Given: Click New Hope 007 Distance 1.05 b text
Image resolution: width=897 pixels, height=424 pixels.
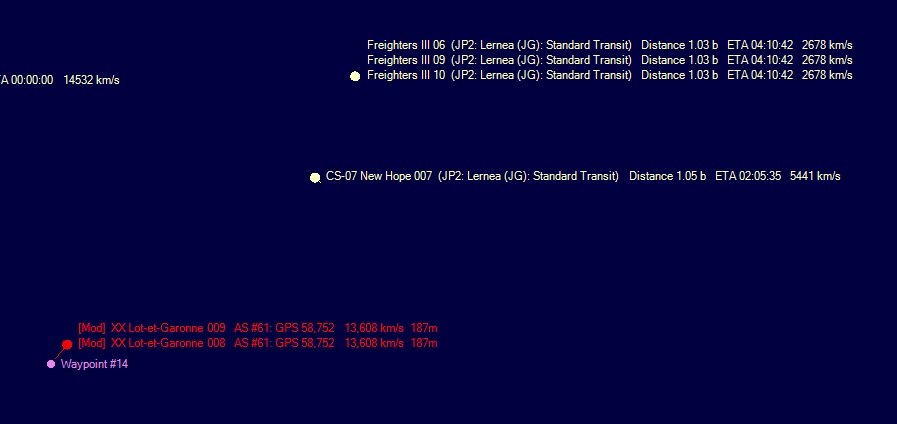Looking at the screenshot, I should pyautogui.click(x=668, y=176).
